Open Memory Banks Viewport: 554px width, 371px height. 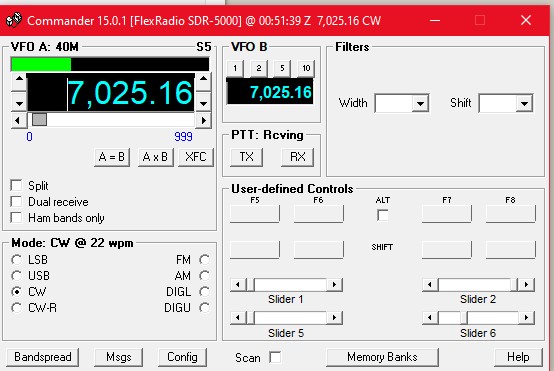coord(382,357)
